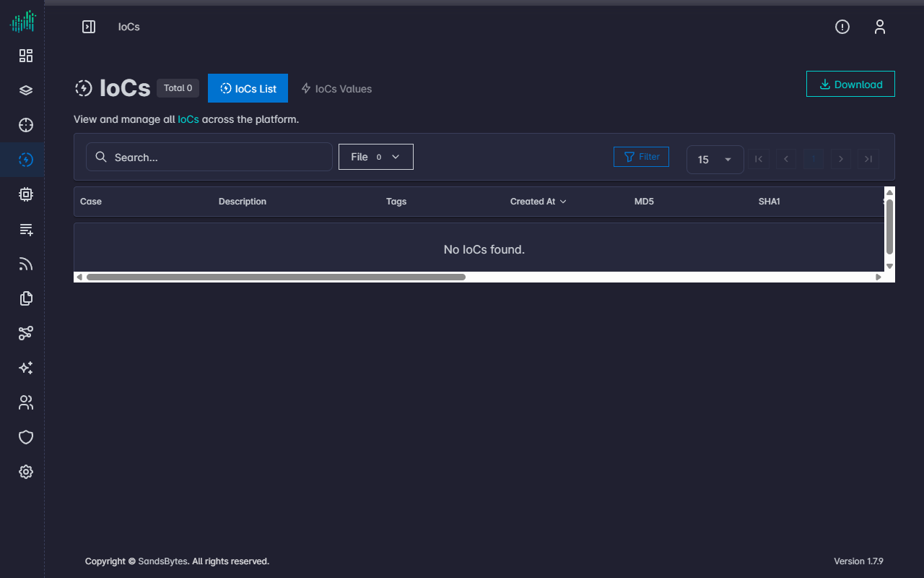This screenshot has height=578, width=924.
Task: Open the files copy icon in sidebar
Action: tap(26, 298)
